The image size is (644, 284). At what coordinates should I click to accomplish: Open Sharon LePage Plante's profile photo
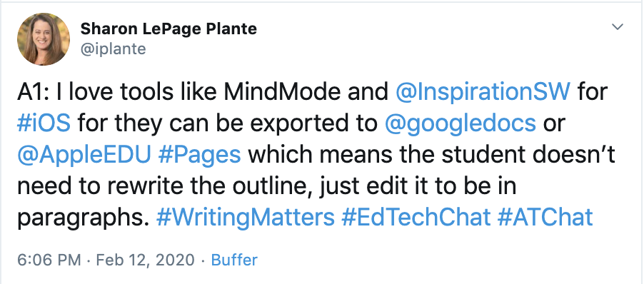click(x=44, y=39)
